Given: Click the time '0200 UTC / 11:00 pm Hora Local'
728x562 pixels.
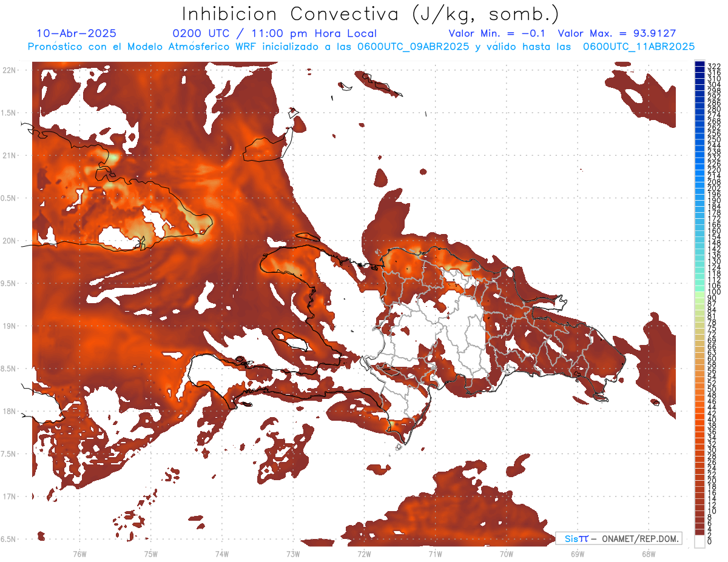Looking at the screenshot, I should click(274, 34).
